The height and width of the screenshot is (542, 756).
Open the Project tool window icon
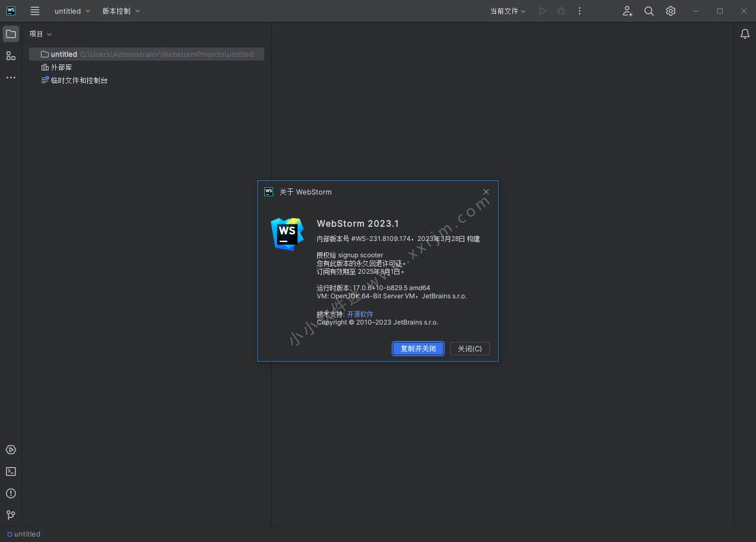click(x=11, y=34)
